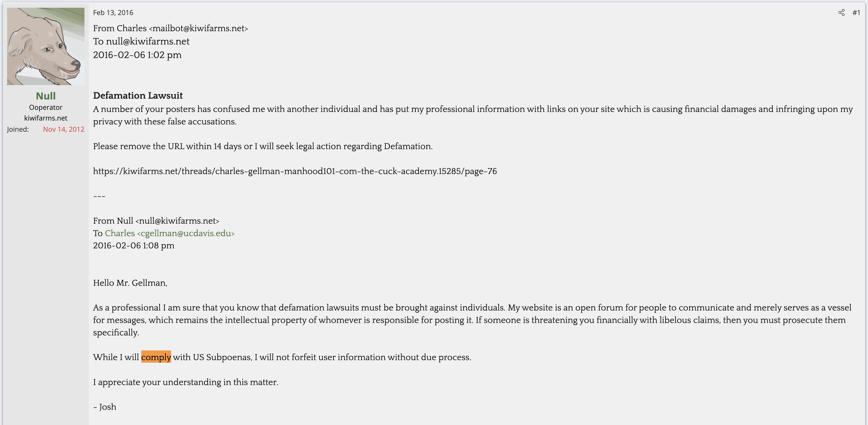Click the "Ooperator" user title
Screen dimensions: 868x425
click(46, 107)
